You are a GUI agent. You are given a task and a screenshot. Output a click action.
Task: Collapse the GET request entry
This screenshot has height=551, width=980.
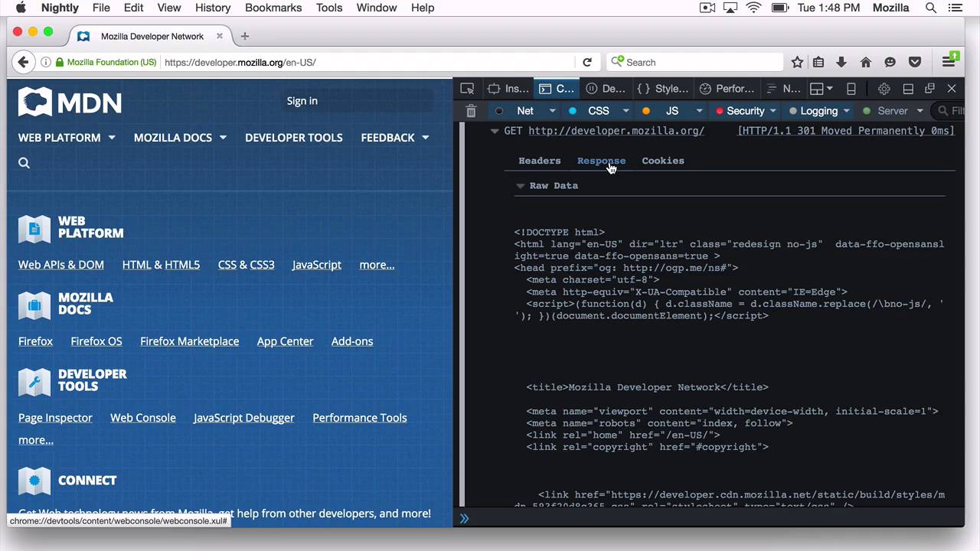pos(495,131)
